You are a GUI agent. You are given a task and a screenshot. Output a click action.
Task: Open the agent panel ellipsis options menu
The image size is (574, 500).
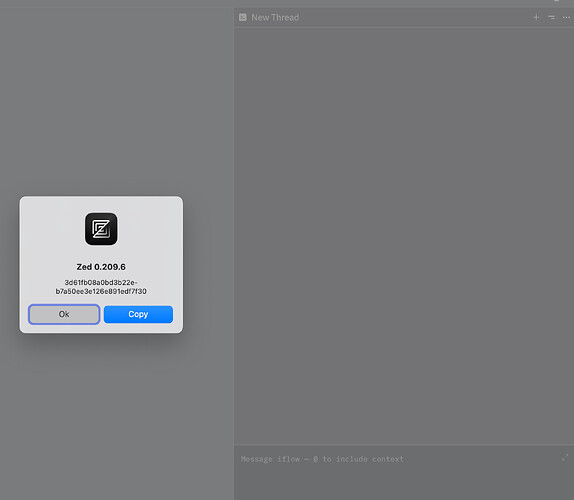[x=566, y=17]
